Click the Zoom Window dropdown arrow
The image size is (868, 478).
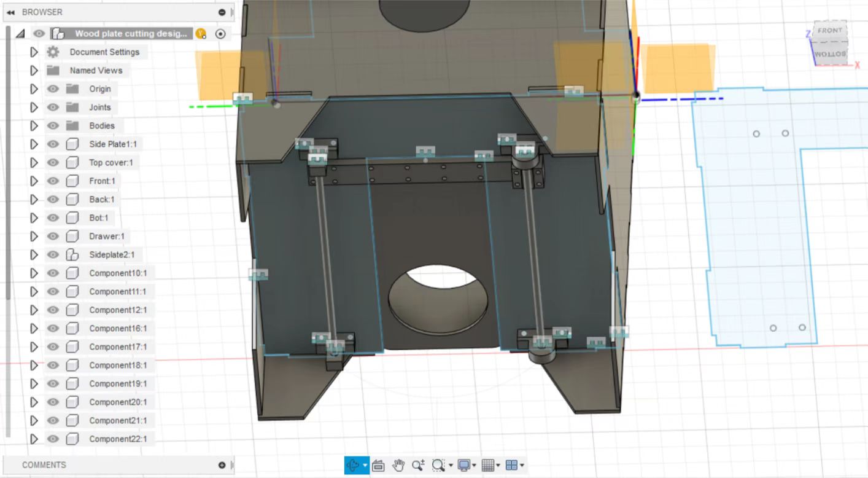click(451, 466)
